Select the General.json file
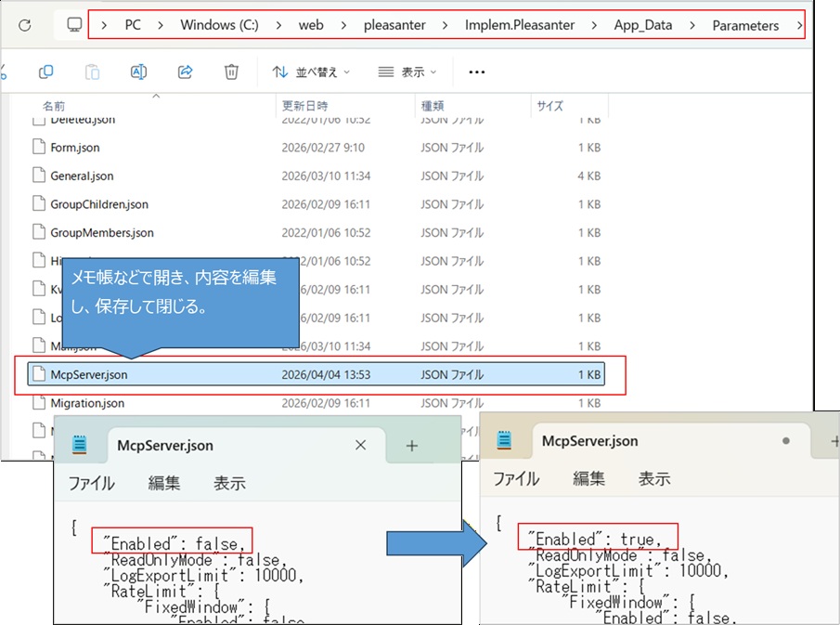 point(82,176)
